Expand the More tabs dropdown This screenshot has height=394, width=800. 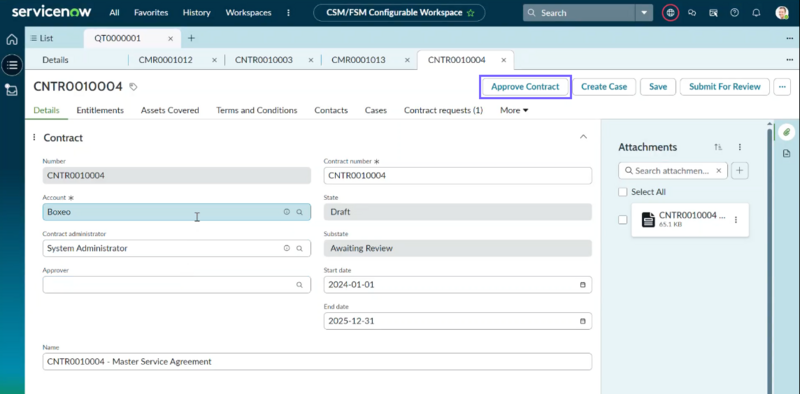point(514,110)
